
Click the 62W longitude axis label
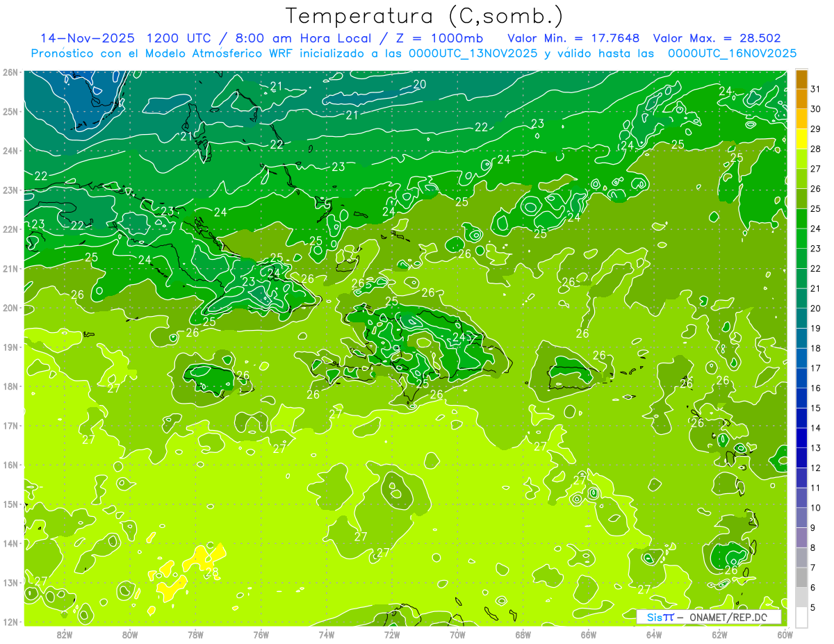coord(719,634)
